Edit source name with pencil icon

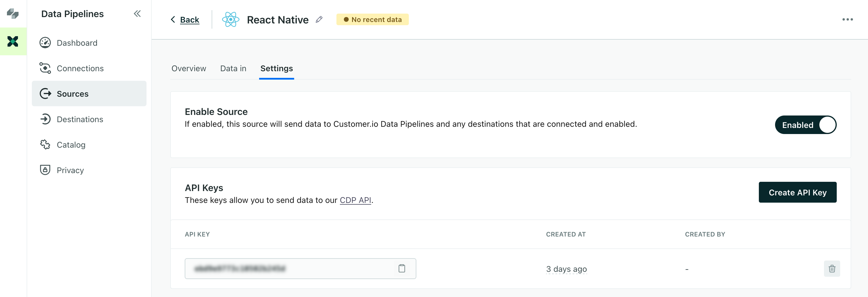pyautogui.click(x=319, y=19)
